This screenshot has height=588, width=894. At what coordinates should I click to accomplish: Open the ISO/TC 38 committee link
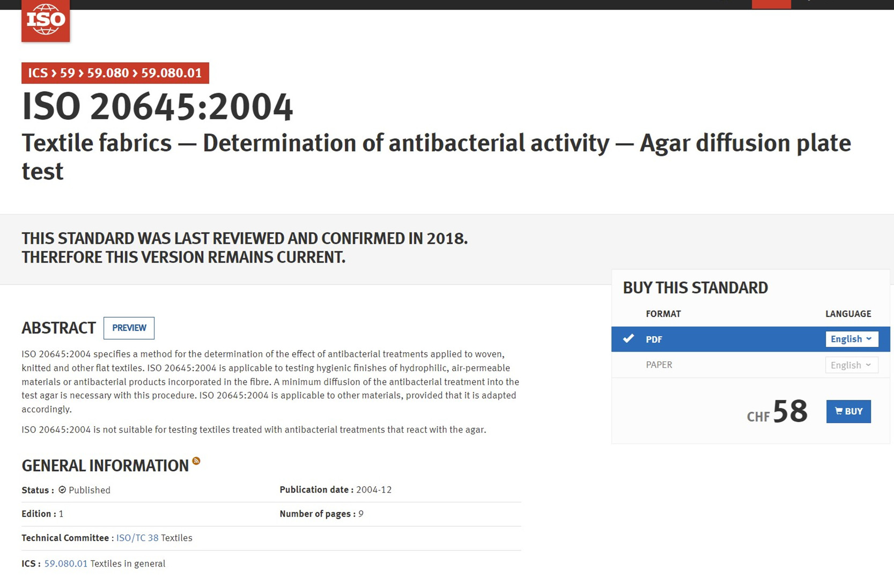[137, 538]
